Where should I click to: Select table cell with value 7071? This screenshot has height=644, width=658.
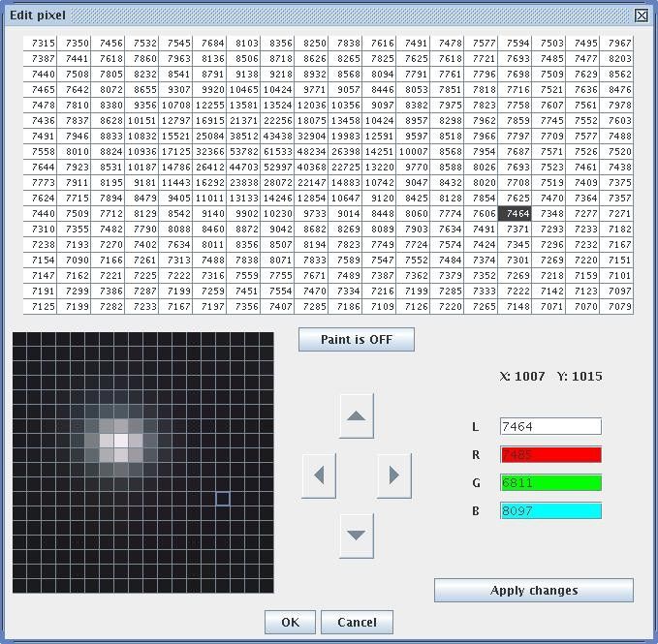[548, 306]
